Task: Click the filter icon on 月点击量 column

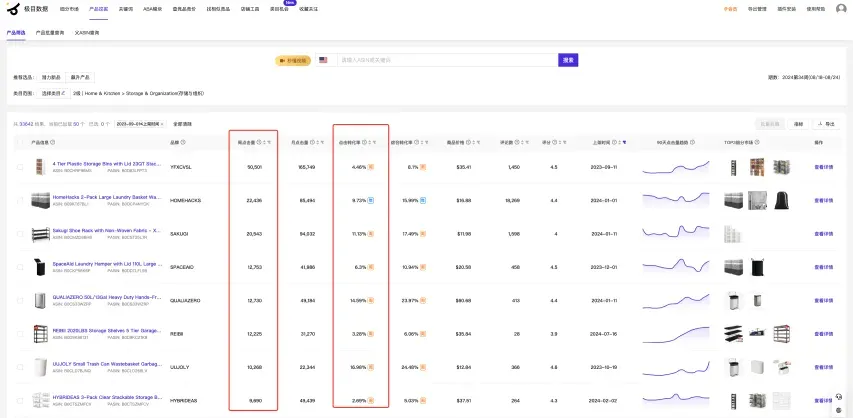Action: pyautogui.click(x=323, y=143)
